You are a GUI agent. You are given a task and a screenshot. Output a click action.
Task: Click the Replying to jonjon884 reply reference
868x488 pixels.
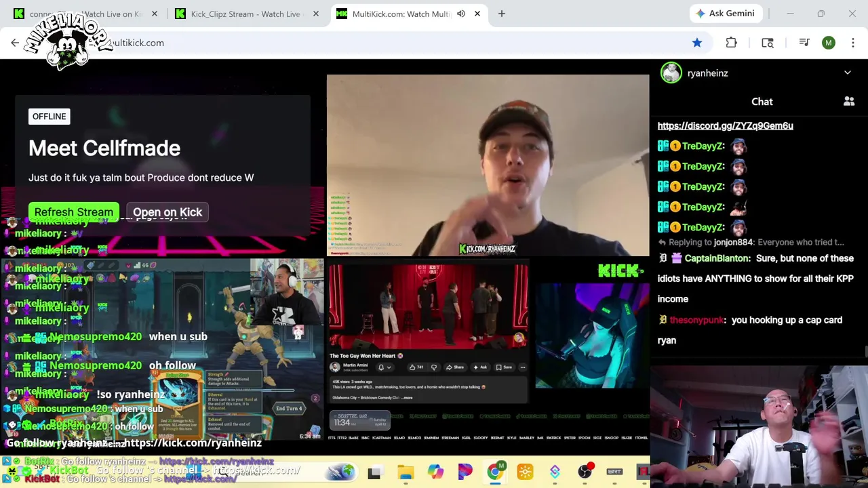751,242
